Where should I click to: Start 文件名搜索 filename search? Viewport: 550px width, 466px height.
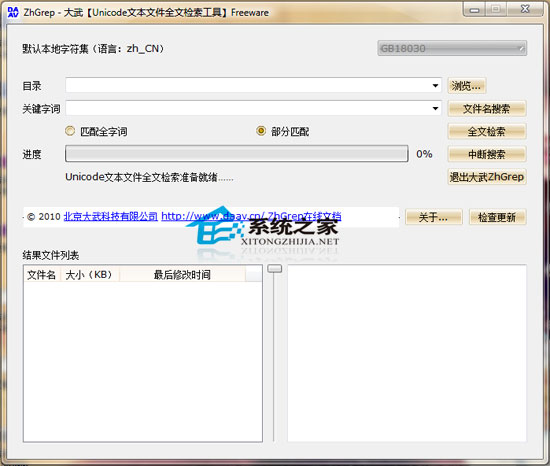point(487,109)
